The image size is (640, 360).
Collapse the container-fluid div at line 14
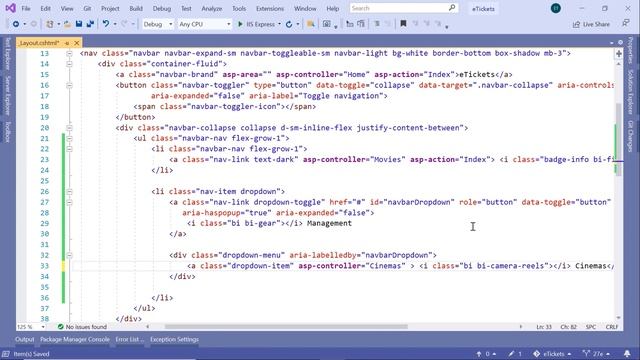click(x=69, y=64)
